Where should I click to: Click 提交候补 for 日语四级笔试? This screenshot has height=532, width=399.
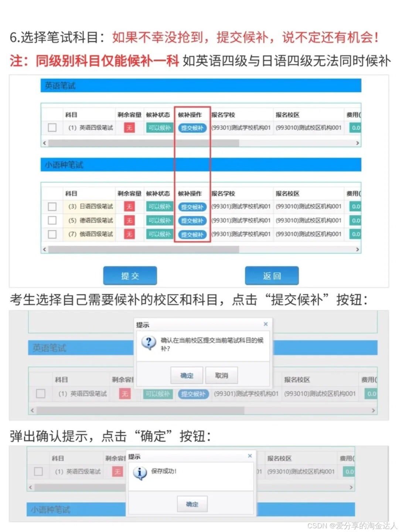[192, 207]
